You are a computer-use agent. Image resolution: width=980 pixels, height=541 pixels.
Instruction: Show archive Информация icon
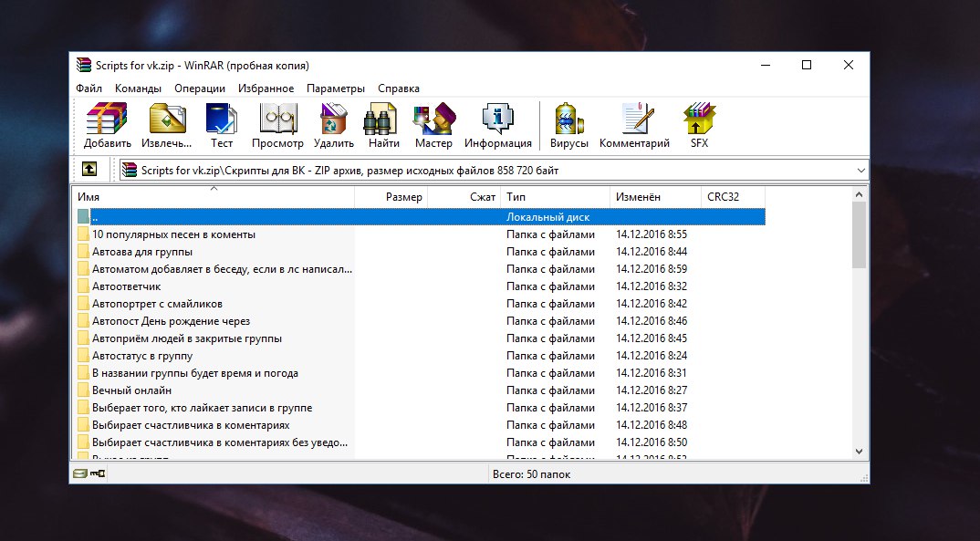point(498,118)
